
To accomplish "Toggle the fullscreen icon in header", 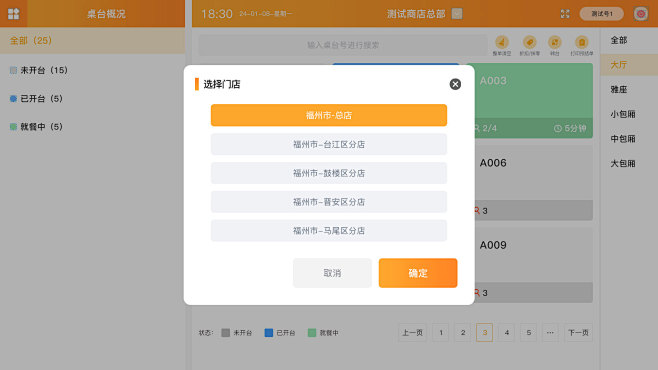I will [565, 14].
